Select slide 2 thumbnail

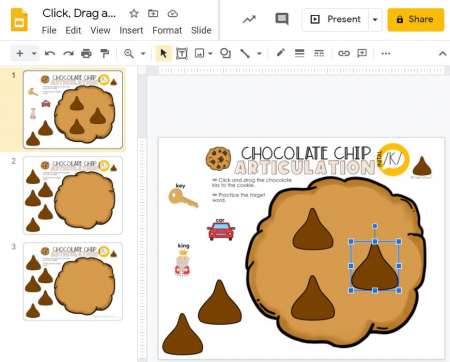(73, 195)
